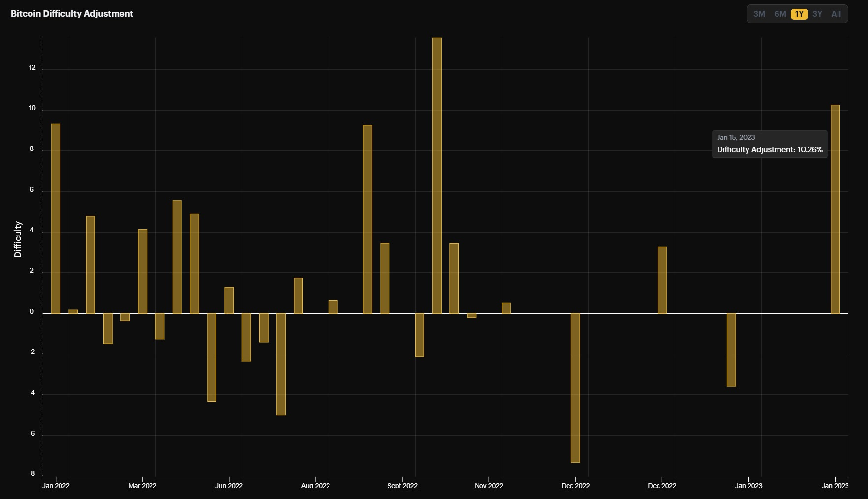Switch to 3Y time range
The width and height of the screenshot is (868, 499).
click(817, 14)
